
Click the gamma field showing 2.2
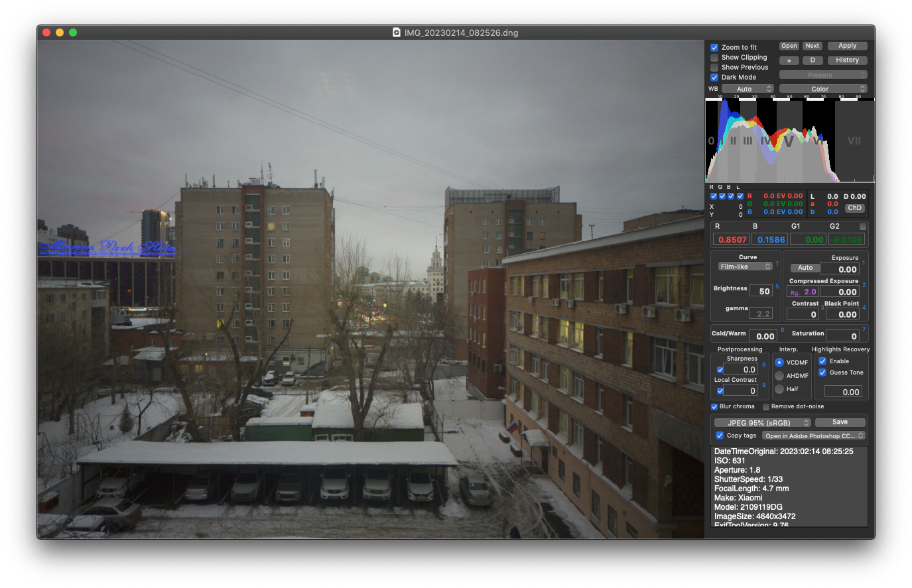(761, 314)
